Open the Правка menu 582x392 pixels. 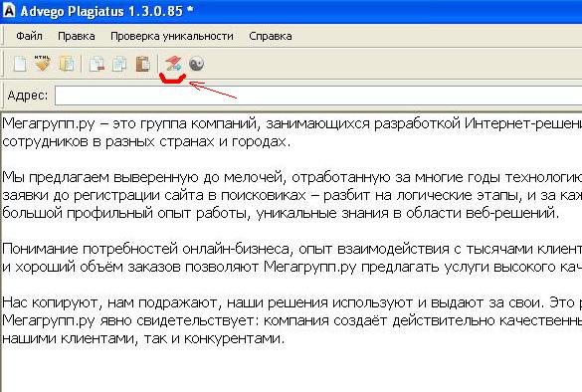pos(77,36)
